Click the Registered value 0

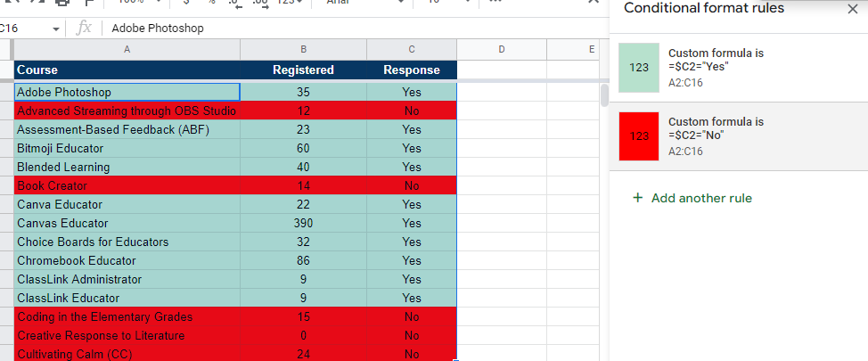click(303, 335)
